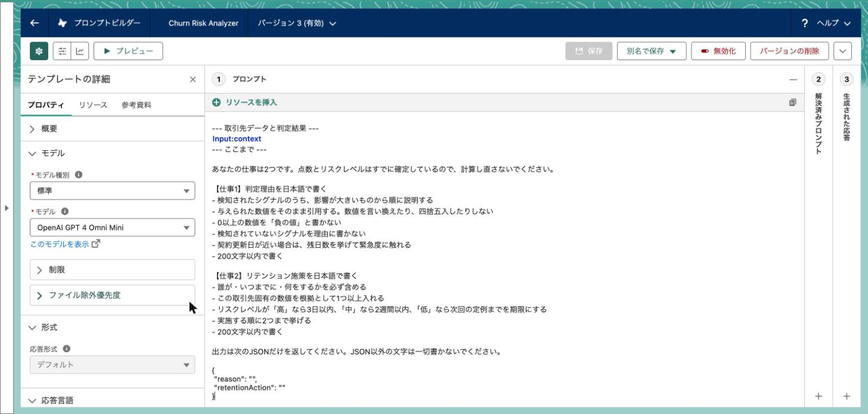This screenshot has width=868, height=414.
Task: Click the "reason": "", JSON line
Action: [235, 379]
